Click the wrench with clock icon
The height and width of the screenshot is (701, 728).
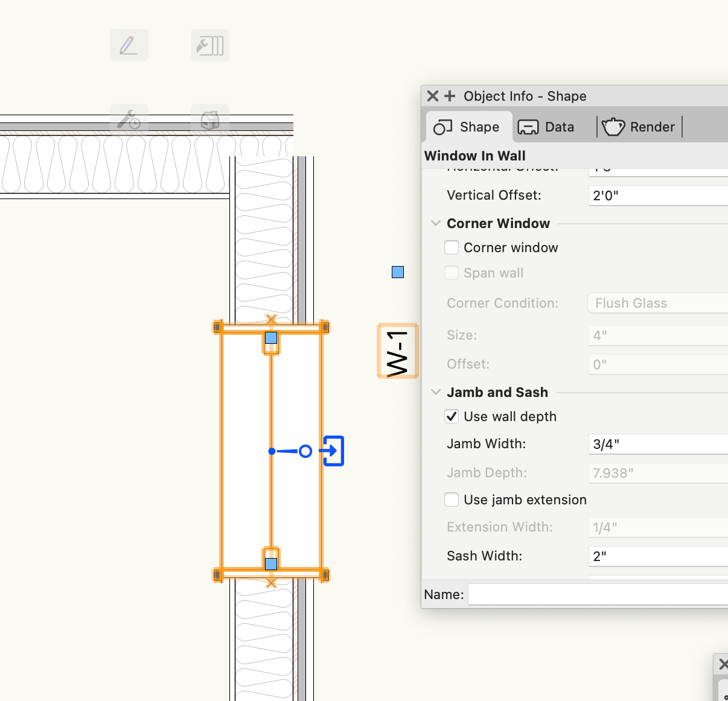click(x=129, y=120)
